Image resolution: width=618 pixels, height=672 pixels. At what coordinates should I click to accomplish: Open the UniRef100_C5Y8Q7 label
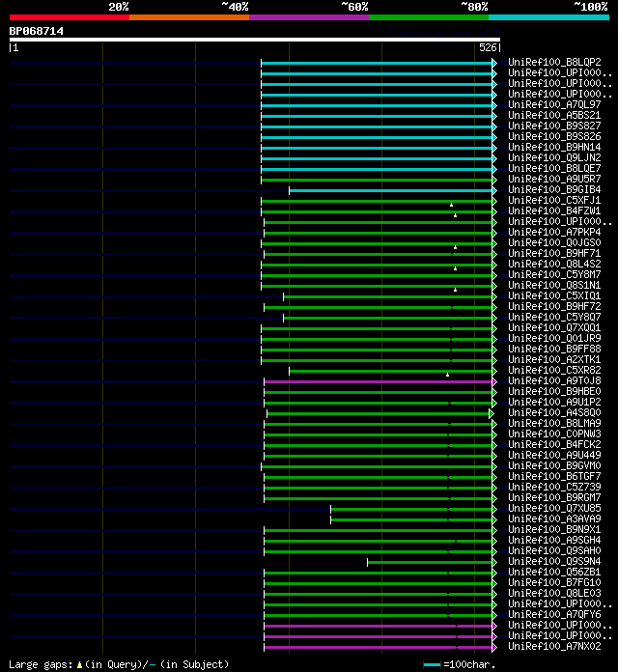coord(554,317)
